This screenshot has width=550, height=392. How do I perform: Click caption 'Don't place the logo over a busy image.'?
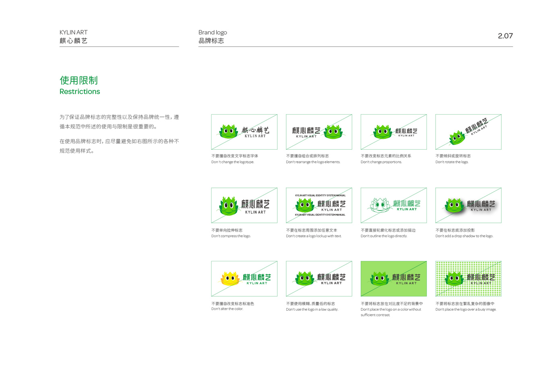(x=466, y=309)
